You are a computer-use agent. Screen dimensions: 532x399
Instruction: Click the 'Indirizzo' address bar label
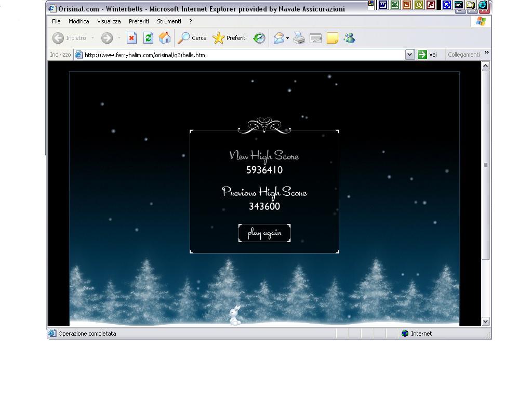tap(60, 55)
